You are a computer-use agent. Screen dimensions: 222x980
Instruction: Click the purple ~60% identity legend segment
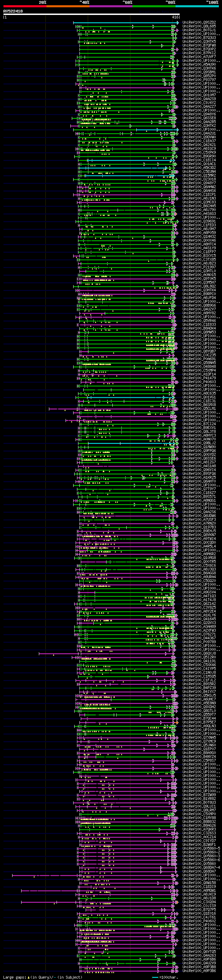coord(111,7)
